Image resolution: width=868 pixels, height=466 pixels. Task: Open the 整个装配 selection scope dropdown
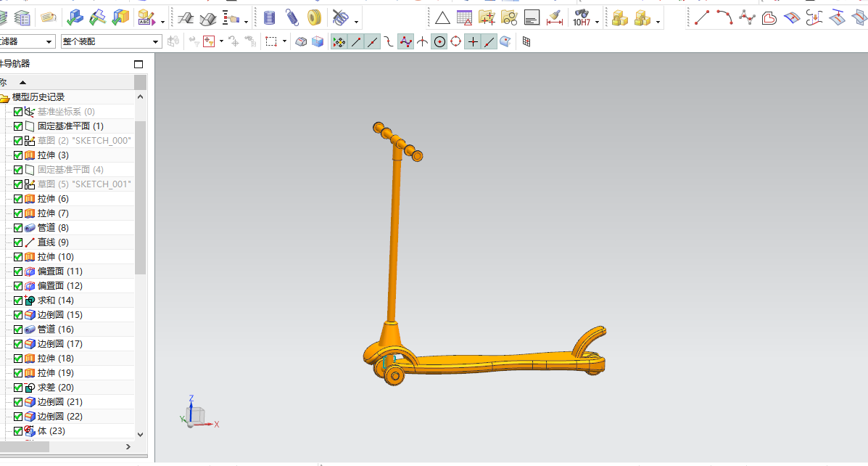tap(155, 41)
